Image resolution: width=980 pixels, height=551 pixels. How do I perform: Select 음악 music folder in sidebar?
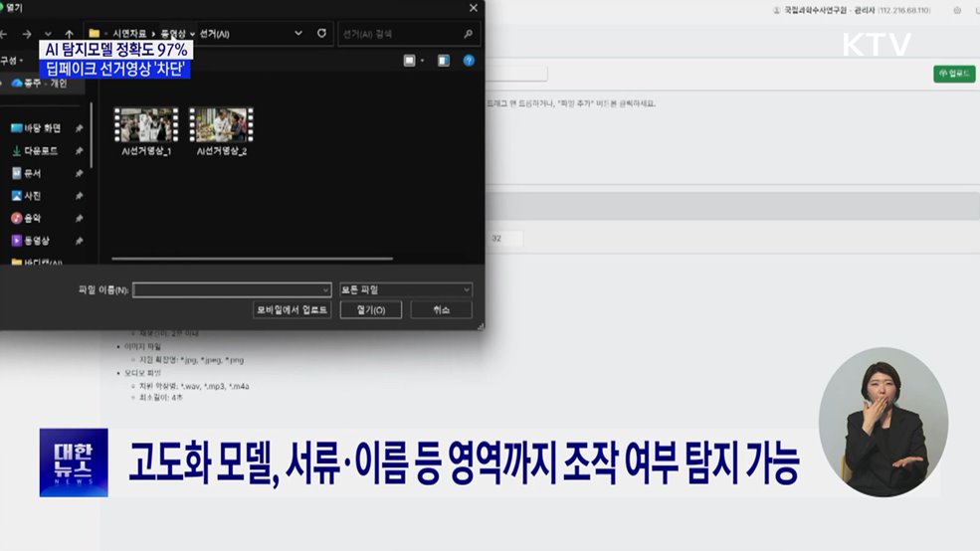coord(32,218)
